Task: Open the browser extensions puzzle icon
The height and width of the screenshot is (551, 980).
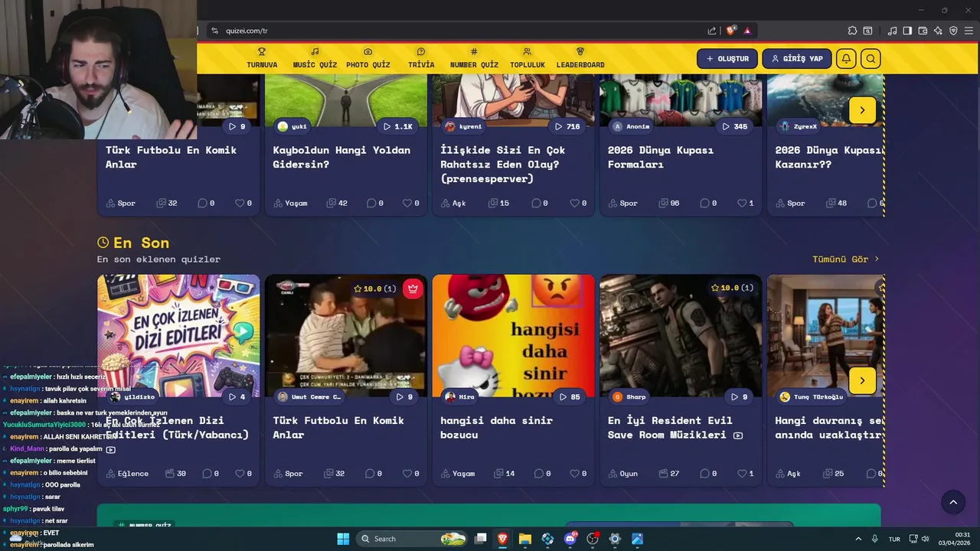Action: pyautogui.click(x=852, y=31)
